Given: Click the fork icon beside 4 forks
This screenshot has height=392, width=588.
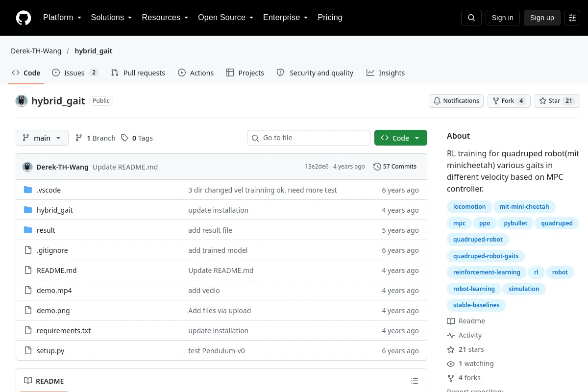Looking at the screenshot, I should [x=451, y=378].
